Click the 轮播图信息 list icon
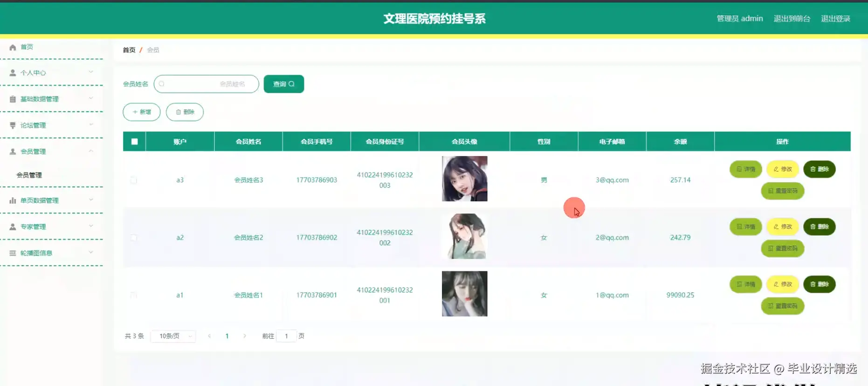This screenshot has height=386, width=868. click(13, 253)
